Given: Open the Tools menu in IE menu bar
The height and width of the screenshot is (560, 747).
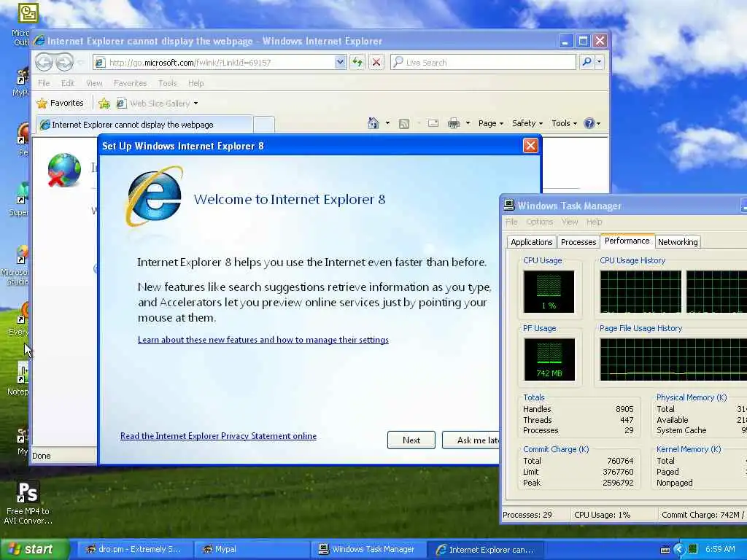Looking at the screenshot, I should [167, 83].
